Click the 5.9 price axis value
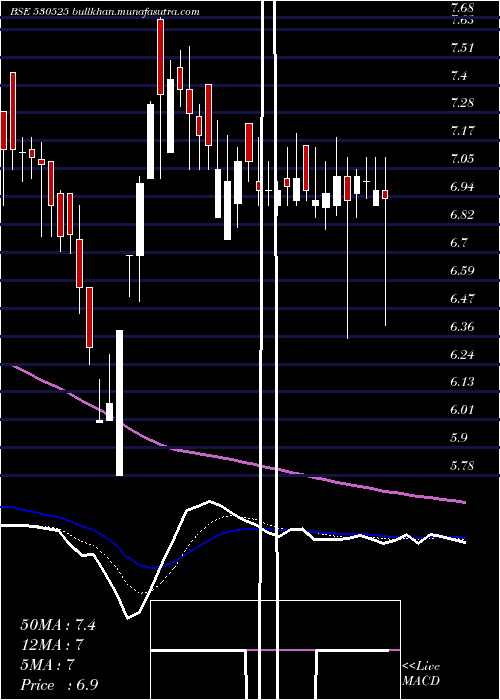Image resolution: width=500 pixels, height=700 pixels. tap(459, 438)
